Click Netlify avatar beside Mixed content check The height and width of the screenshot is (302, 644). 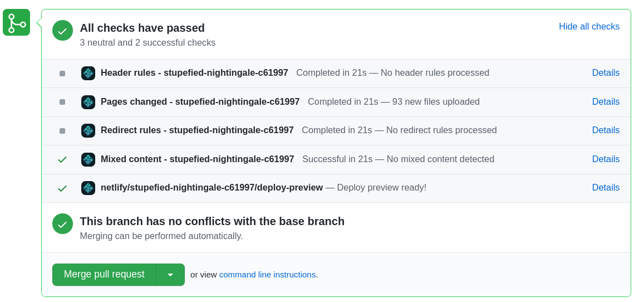pos(88,159)
